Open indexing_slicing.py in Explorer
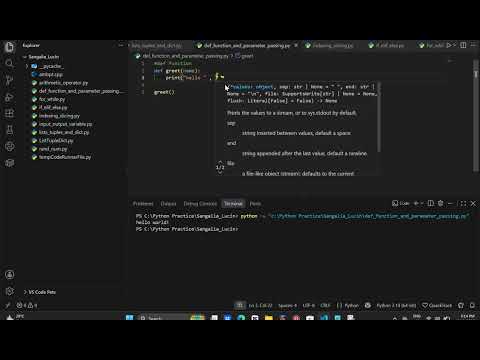 point(56,116)
